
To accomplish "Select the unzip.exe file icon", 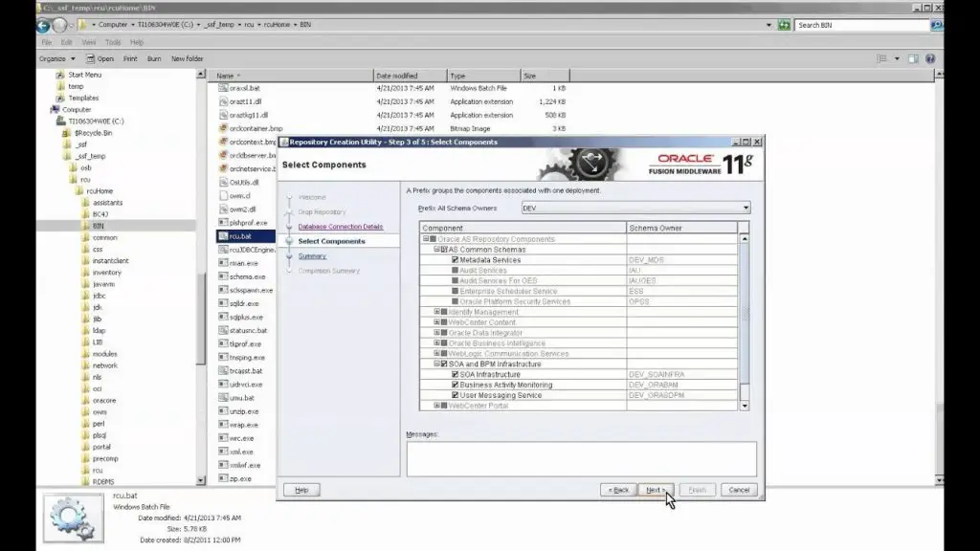I will coord(223,411).
